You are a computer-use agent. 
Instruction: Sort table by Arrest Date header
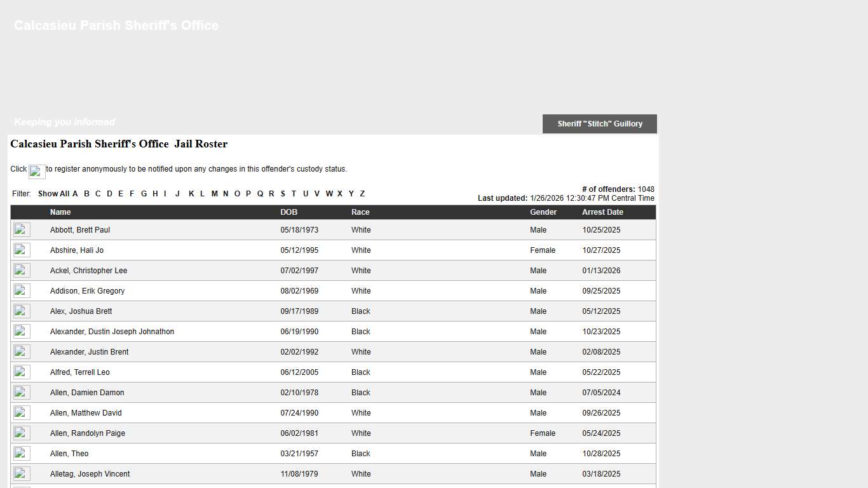pyautogui.click(x=602, y=212)
